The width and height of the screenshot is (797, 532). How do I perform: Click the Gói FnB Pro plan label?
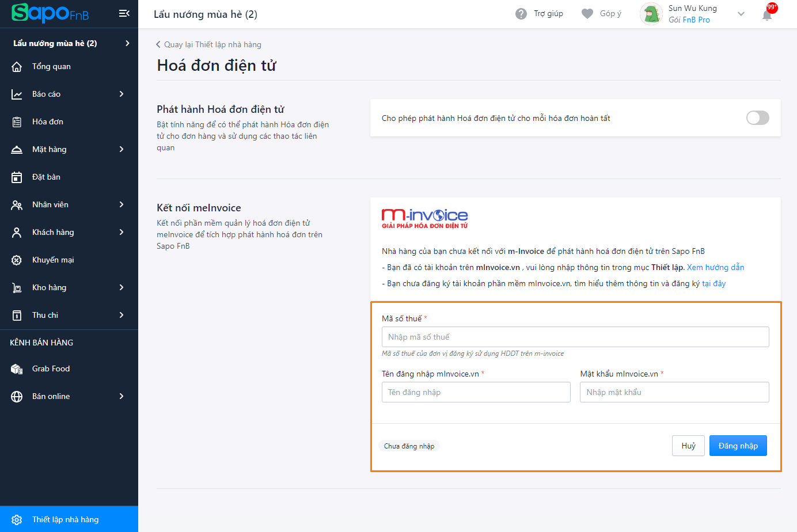coord(689,20)
